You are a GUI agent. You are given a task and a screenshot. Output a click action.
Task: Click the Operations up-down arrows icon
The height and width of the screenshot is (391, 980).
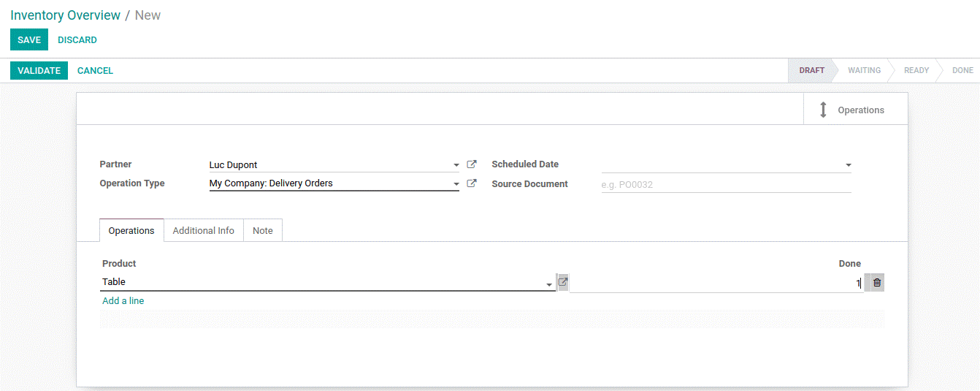[x=823, y=110]
